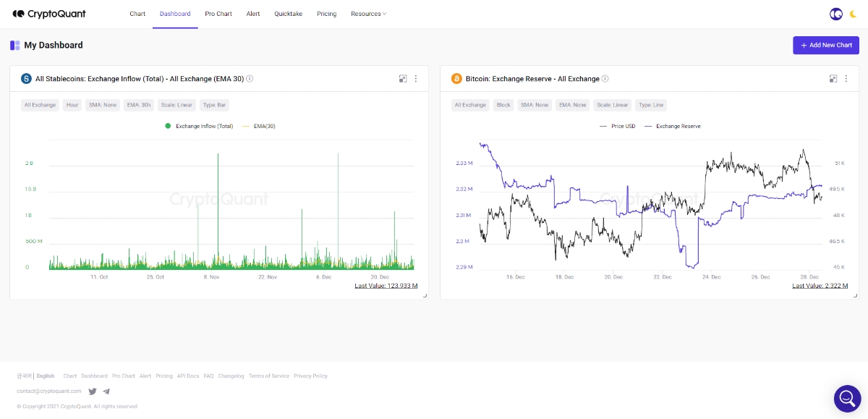This screenshot has height=419, width=868.
Task: Expand the stablecoins chart fullscreen icon
Action: click(403, 79)
